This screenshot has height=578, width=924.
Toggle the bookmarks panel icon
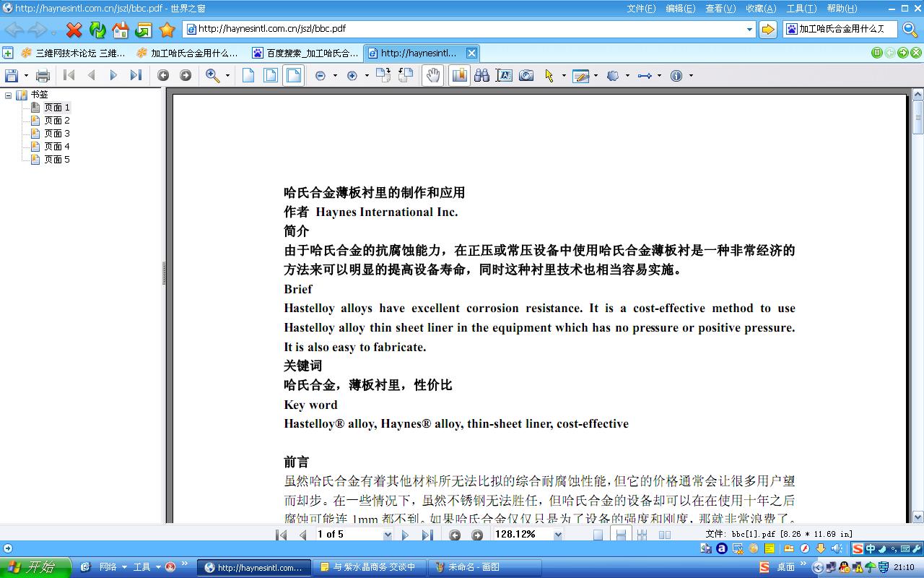(x=459, y=75)
